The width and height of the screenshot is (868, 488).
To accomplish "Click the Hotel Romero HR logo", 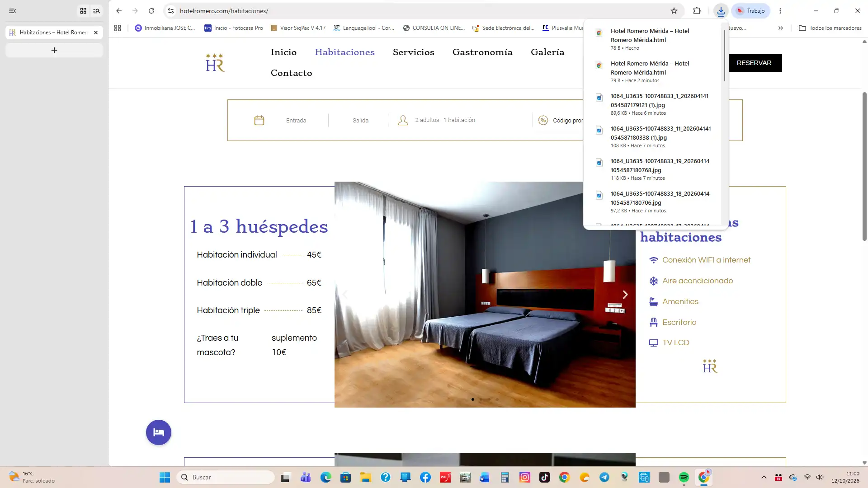I will pyautogui.click(x=215, y=63).
